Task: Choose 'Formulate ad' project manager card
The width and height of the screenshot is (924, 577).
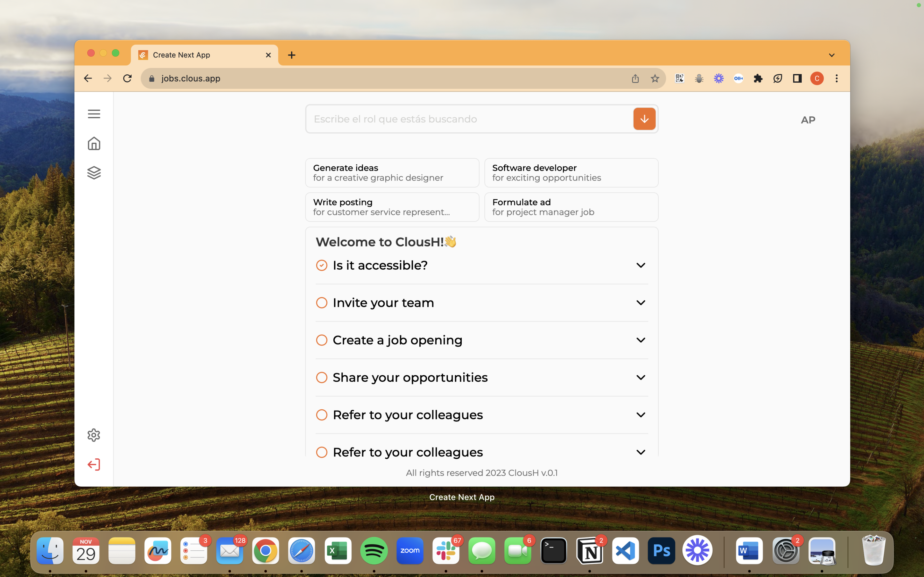Action: coord(571,207)
